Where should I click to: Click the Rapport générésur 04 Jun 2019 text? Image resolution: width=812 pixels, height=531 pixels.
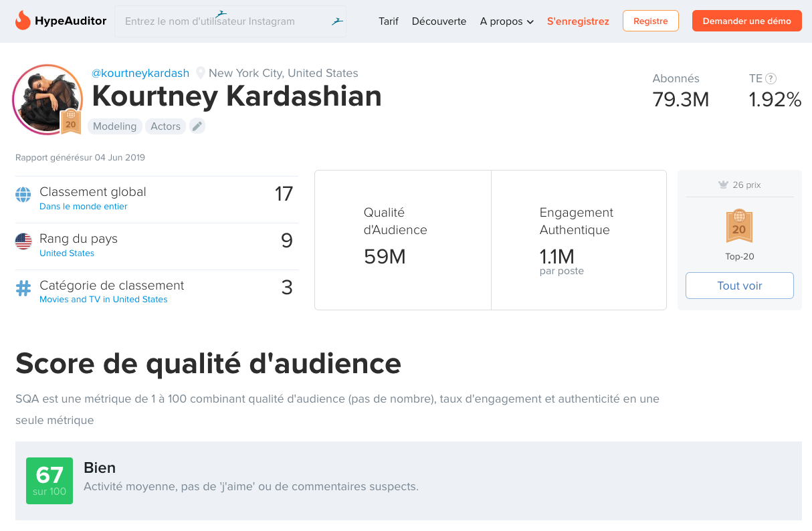80,158
